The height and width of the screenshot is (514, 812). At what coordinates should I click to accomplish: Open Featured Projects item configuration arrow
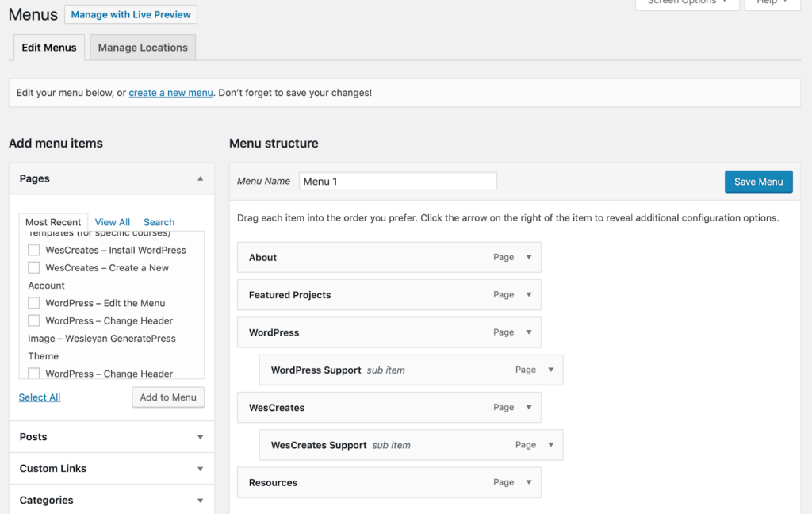point(529,295)
